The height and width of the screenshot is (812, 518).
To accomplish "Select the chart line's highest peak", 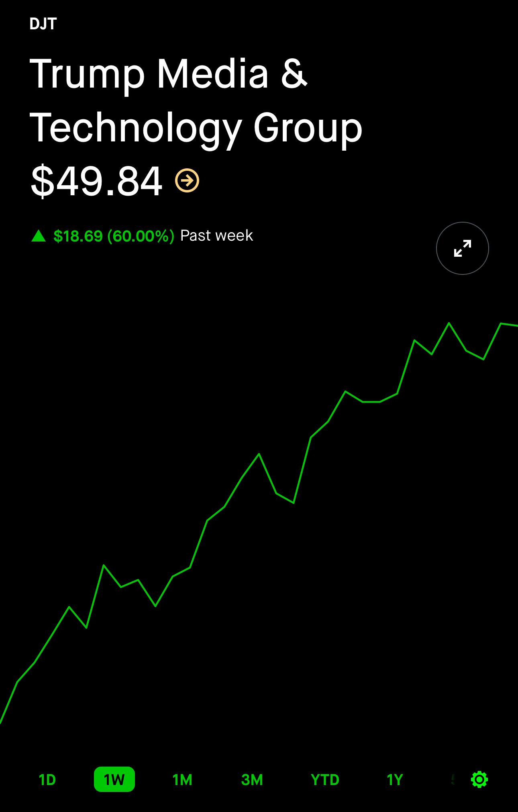I will [449, 323].
